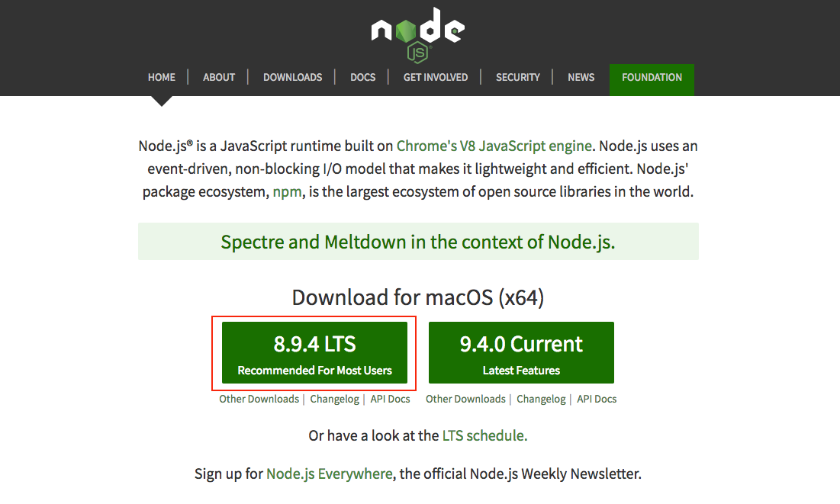
Task: Open the News page
Action: (581, 77)
